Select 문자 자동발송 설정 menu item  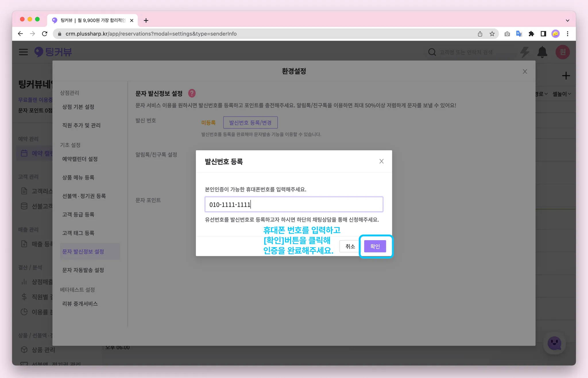point(83,270)
